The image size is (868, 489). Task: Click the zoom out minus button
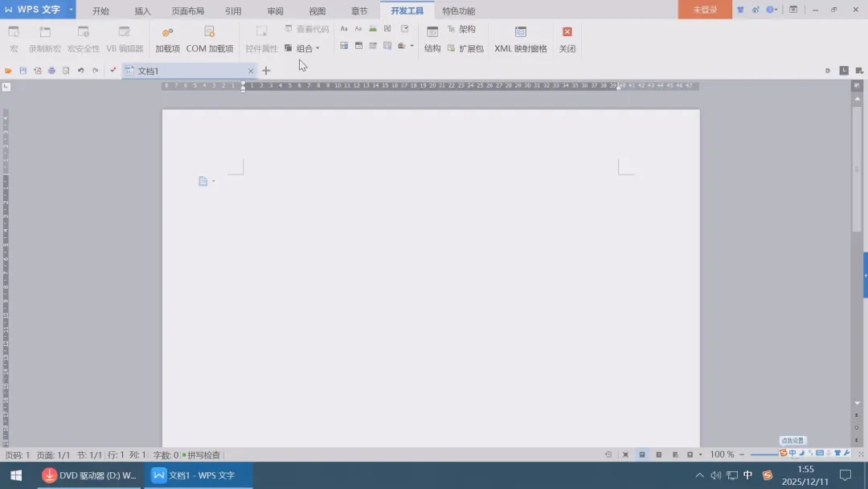742,454
